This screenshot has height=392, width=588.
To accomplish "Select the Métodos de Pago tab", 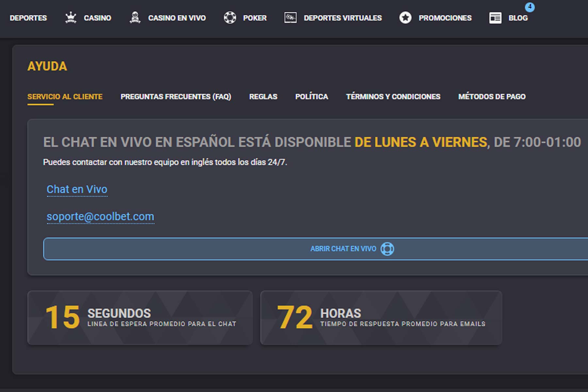I will point(492,97).
